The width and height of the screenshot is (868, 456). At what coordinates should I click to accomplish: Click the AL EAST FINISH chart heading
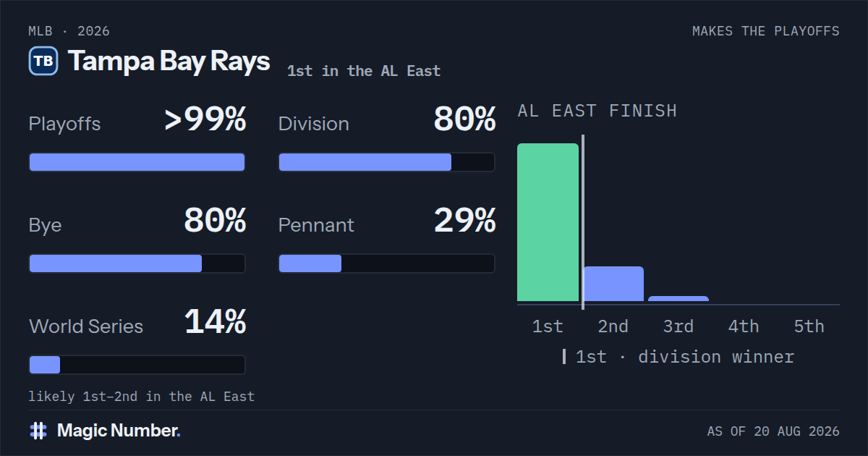point(597,111)
